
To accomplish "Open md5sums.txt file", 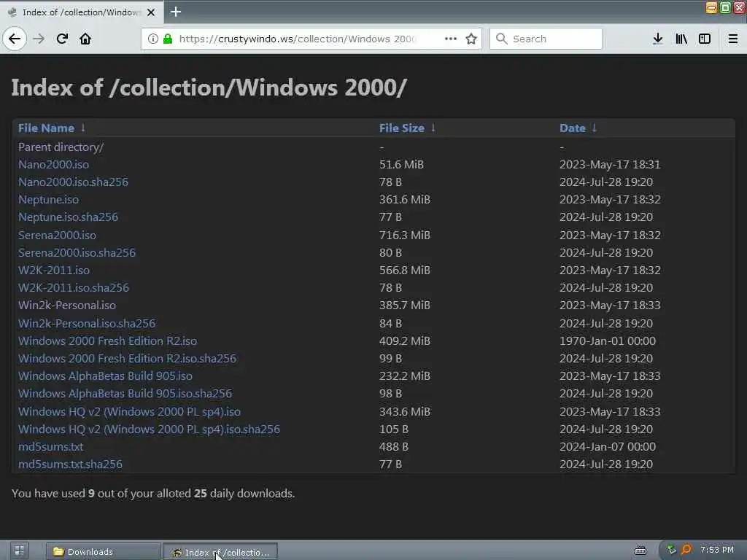I will coord(50,447).
